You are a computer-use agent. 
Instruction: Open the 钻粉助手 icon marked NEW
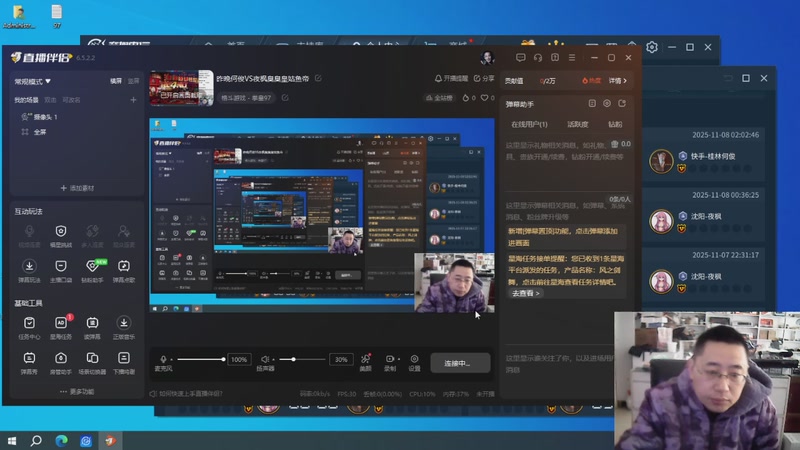[92, 266]
